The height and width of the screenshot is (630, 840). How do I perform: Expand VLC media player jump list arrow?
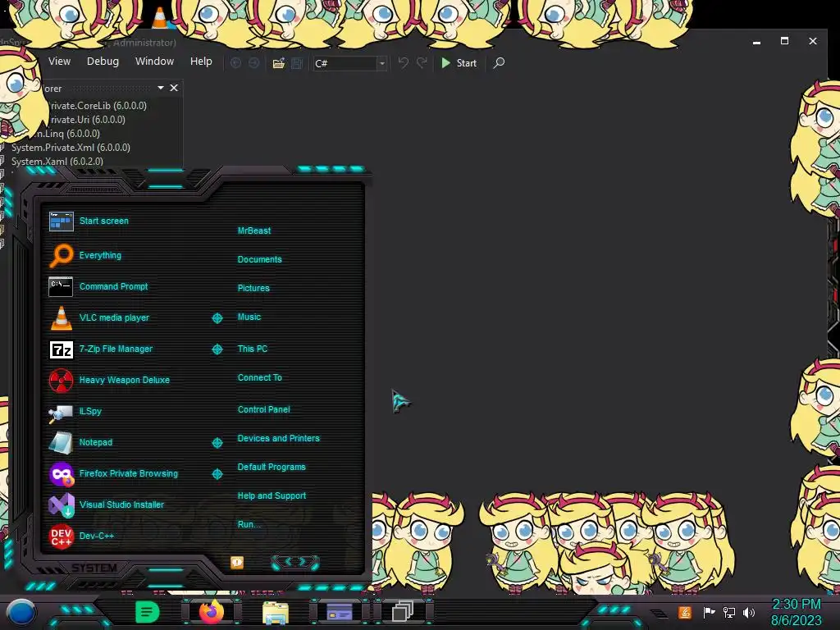click(x=217, y=318)
